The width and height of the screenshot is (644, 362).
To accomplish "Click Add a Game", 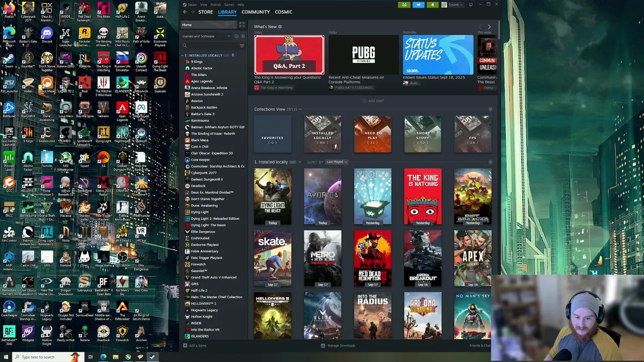I will pyautogui.click(x=195, y=345).
